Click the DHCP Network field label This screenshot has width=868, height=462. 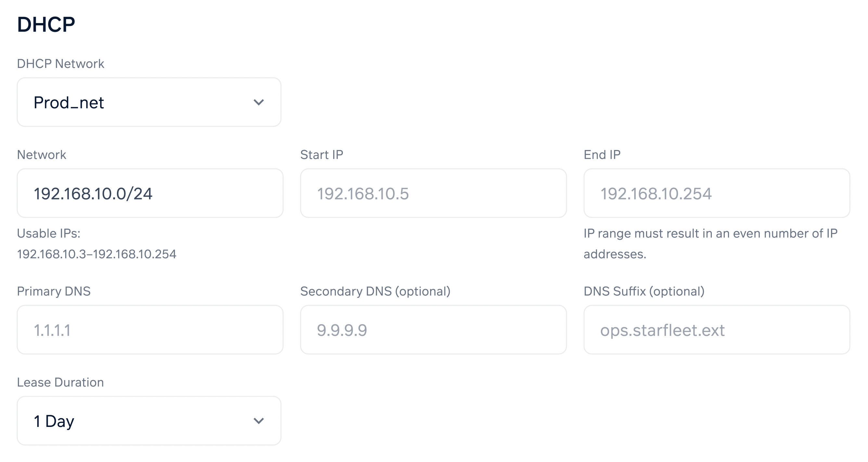tap(61, 64)
